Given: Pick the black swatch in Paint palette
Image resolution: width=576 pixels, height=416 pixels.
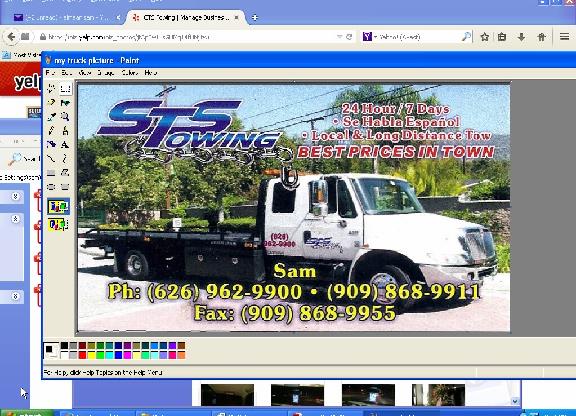Looking at the screenshot, I should [x=64, y=346].
